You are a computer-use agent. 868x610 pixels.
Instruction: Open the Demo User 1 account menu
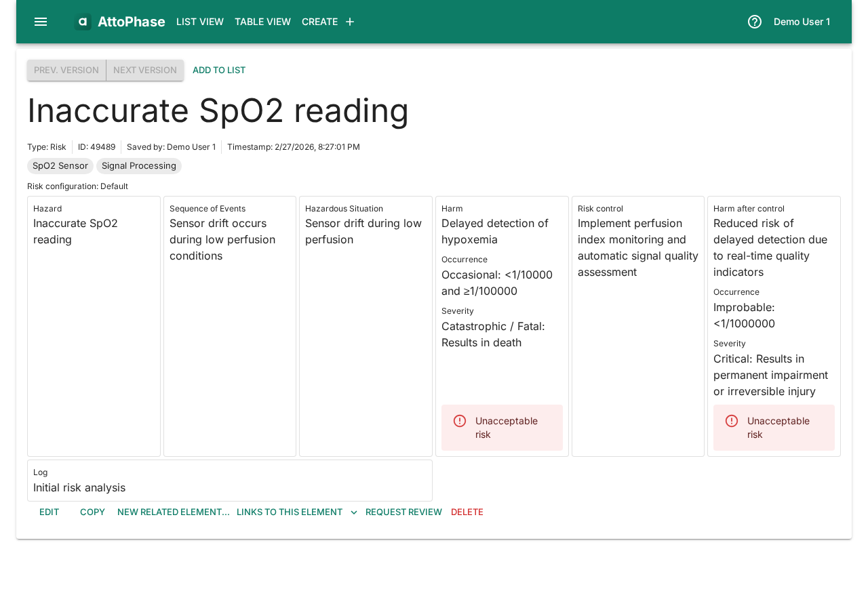point(802,22)
